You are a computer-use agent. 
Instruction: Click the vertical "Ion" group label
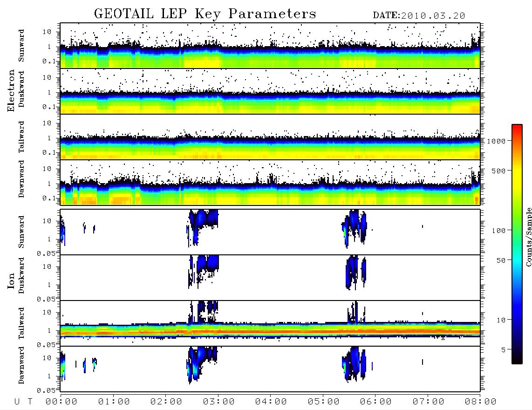pyautogui.click(x=11, y=280)
